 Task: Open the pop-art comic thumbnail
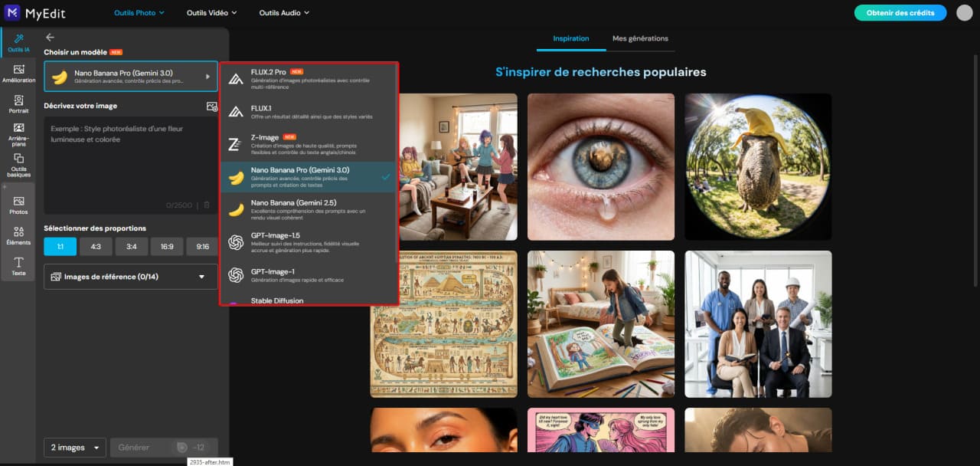click(x=601, y=430)
